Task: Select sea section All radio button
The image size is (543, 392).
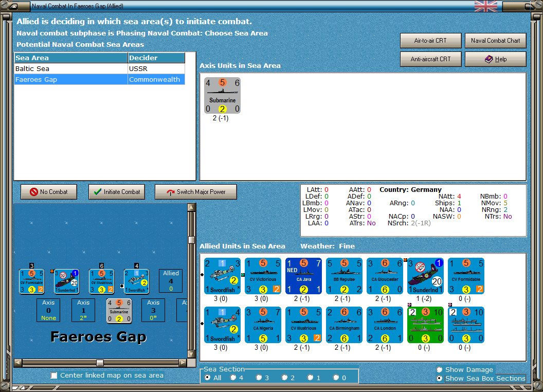Action: click(x=207, y=378)
